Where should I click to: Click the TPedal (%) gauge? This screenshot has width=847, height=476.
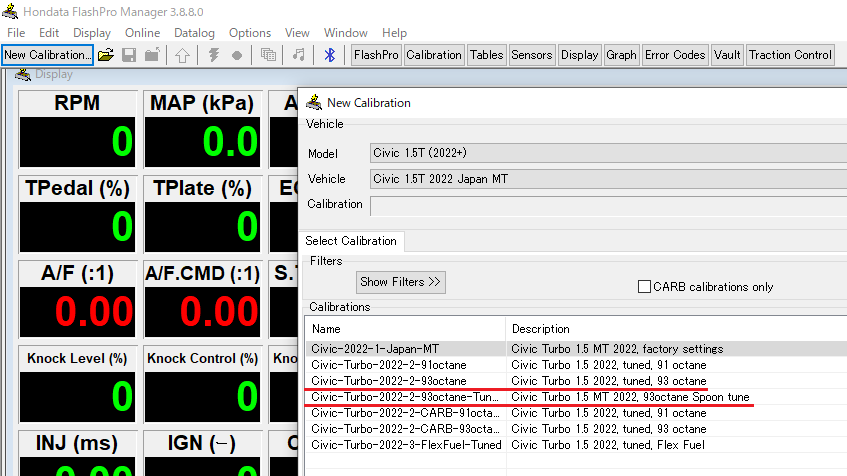point(77,214)
